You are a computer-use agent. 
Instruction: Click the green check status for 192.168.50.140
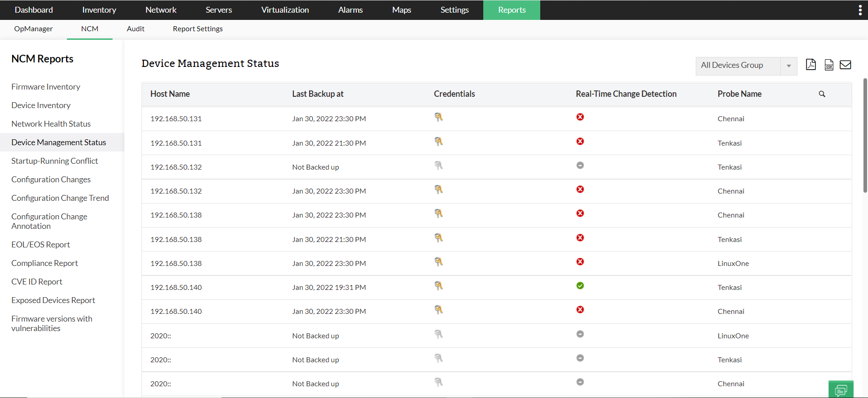coord(580,286)
